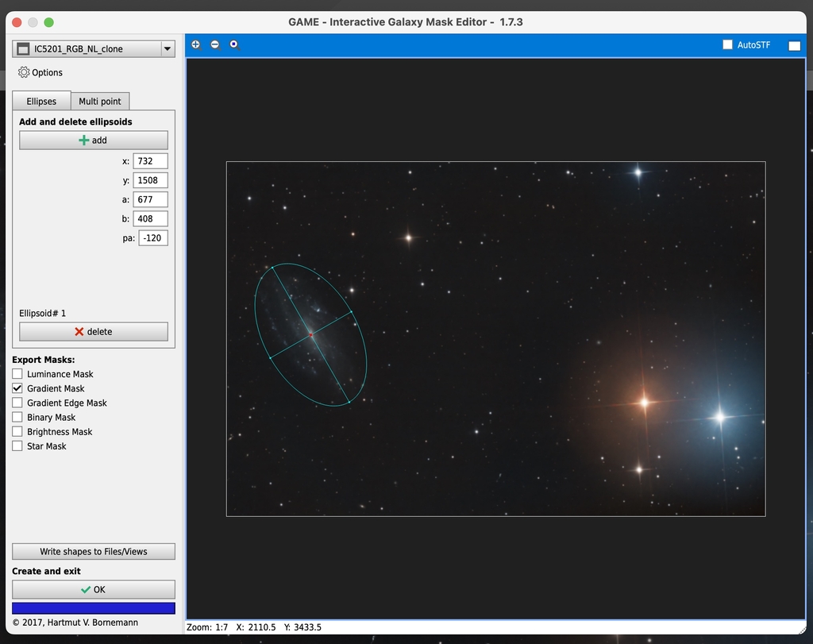Click the zoom-to-fit magnifier icon
The height and width of the screenshot is (644, 813).
point(233,45)
